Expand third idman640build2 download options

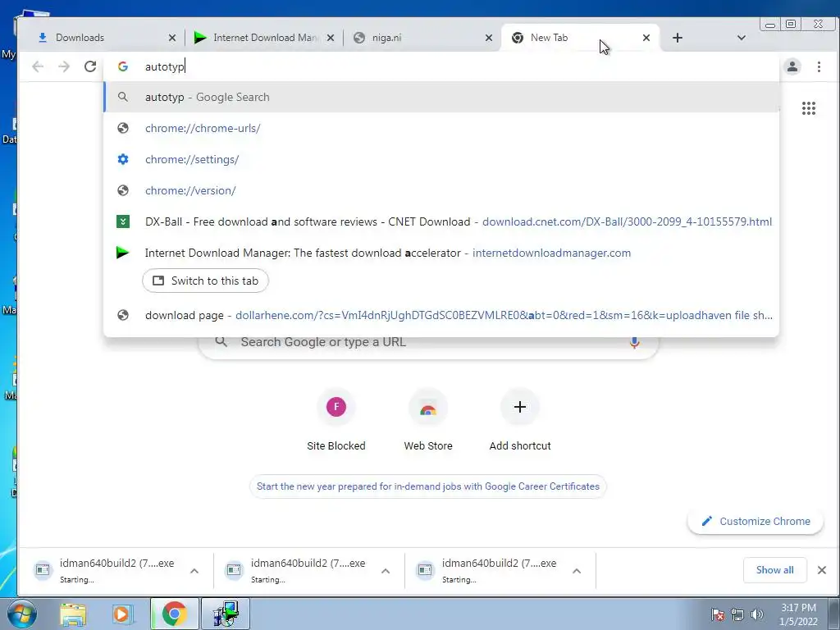(577, 571)
